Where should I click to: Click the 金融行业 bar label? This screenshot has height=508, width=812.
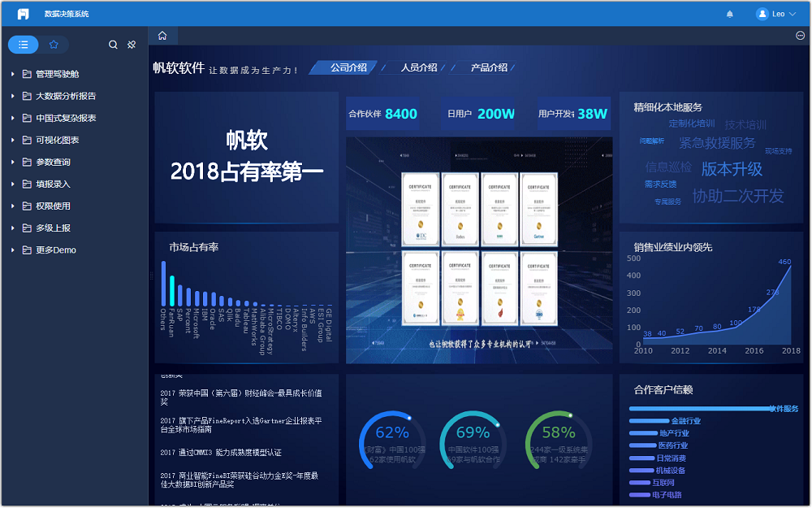click(x=686, y=421)
